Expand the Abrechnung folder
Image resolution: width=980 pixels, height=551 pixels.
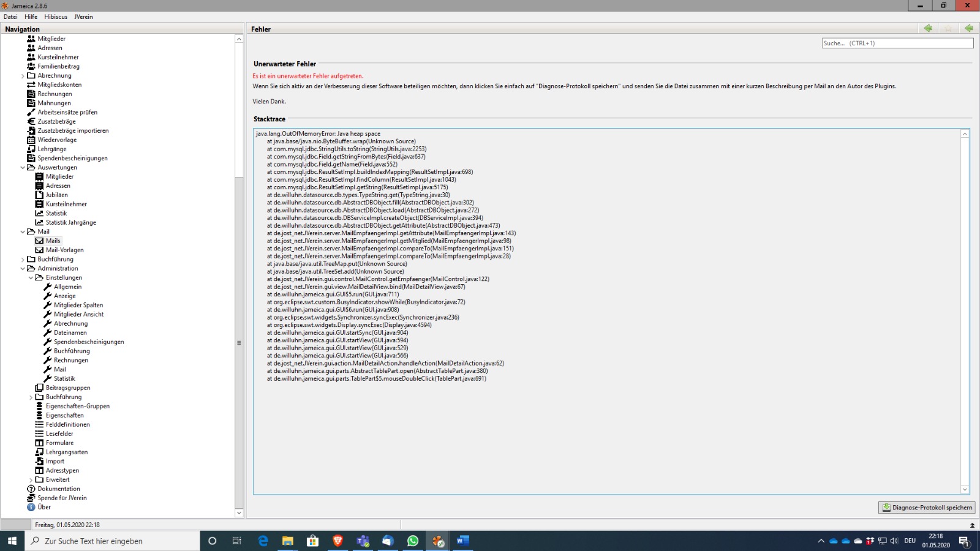tap(23, 76)
